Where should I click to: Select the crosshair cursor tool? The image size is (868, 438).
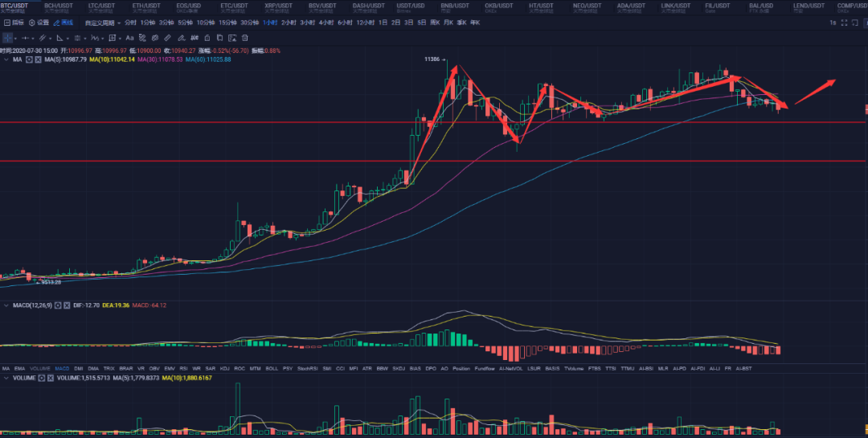click(x=8, y=37)
